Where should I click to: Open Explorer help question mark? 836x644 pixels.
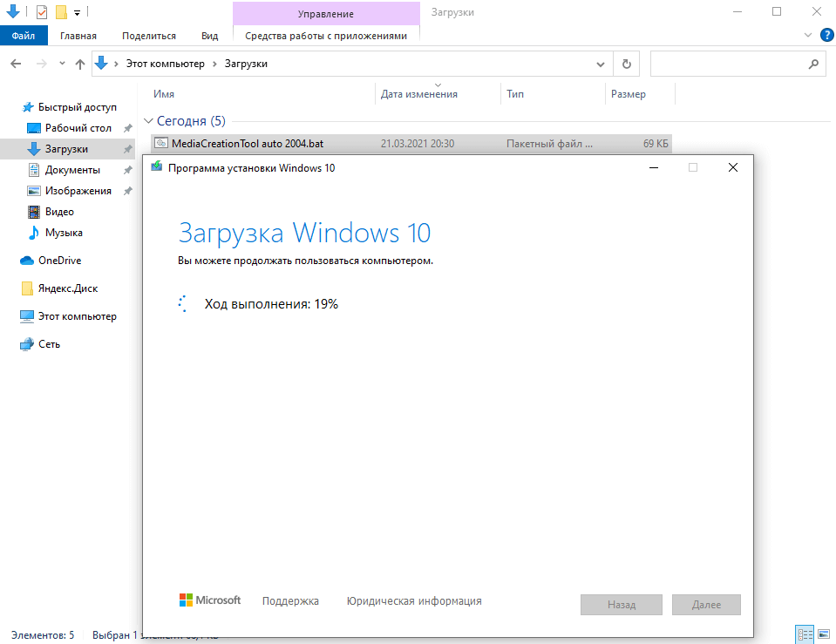pyautogui.click(x=827, y=35)
